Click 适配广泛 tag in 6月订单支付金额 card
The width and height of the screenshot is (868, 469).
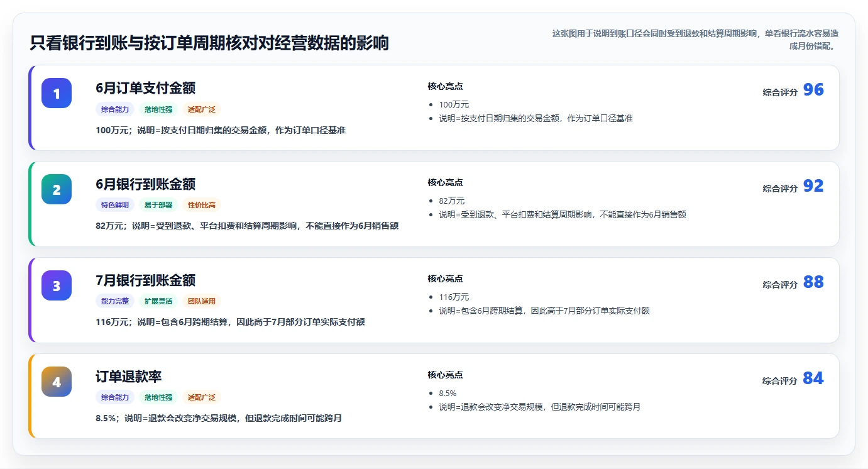click(202, 109)
